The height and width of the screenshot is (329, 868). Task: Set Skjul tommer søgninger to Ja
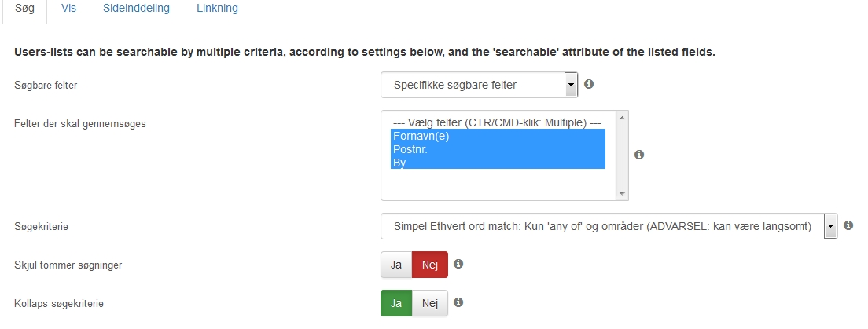396,265
